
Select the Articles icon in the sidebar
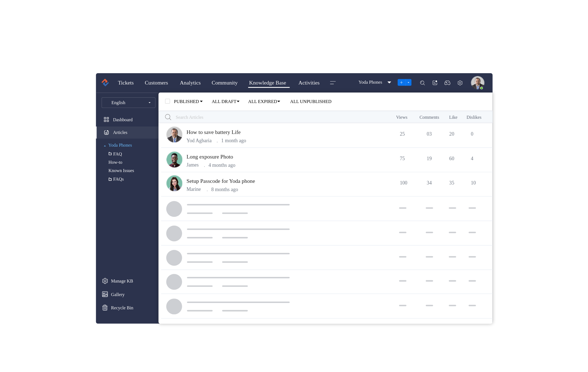pos(106,132)
